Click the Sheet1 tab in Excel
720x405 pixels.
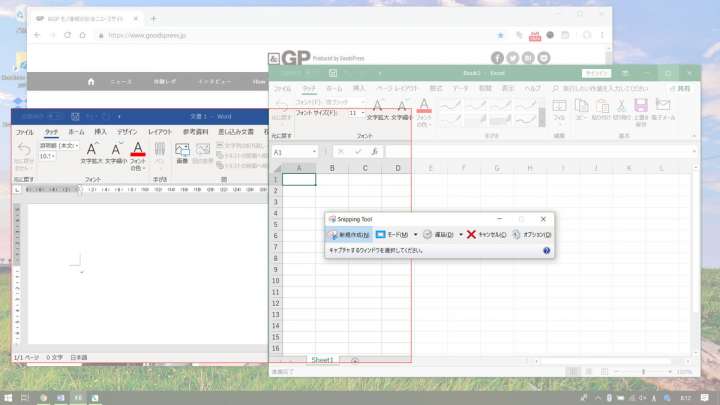coord(322,360)
